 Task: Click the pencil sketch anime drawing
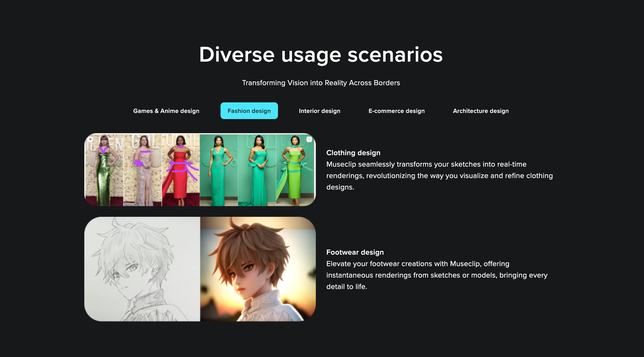click(142, 269)
